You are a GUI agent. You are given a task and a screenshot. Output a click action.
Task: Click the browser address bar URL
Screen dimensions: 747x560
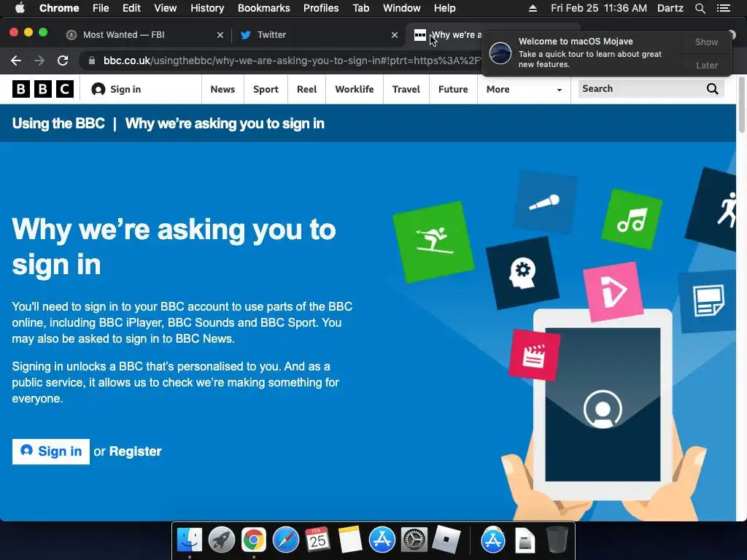[x=293, y=61]
